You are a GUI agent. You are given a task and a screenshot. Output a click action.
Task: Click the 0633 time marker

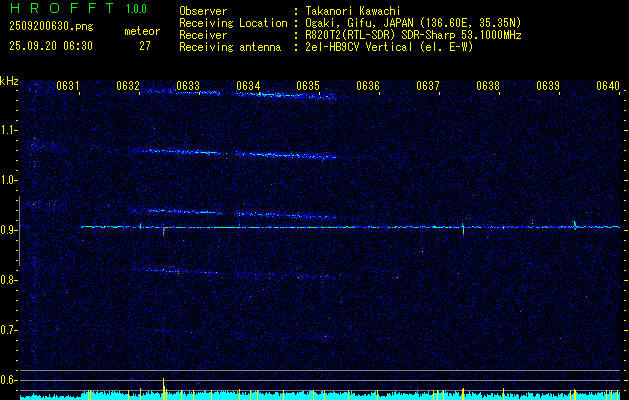point(188,86)
